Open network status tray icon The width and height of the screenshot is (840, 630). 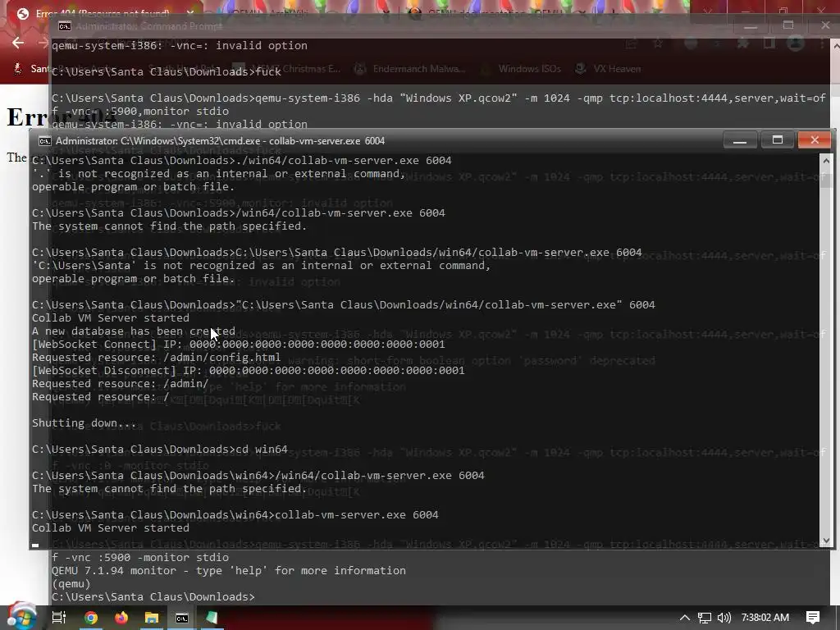coord(705,618)
